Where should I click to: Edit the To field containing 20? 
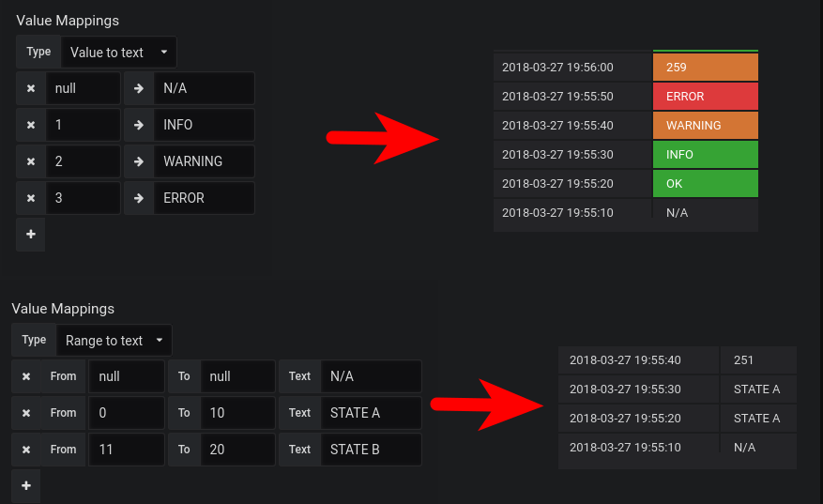[x=236, y=450]
